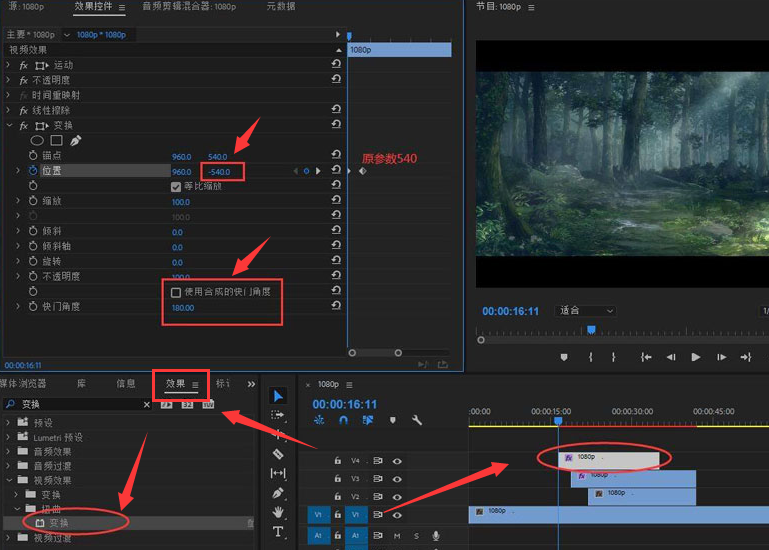The height and width of the screenshot is (550, 769).
Task: Click the stopwatch next to 位置
Action: pyautogui.click(x=32, y=171)
